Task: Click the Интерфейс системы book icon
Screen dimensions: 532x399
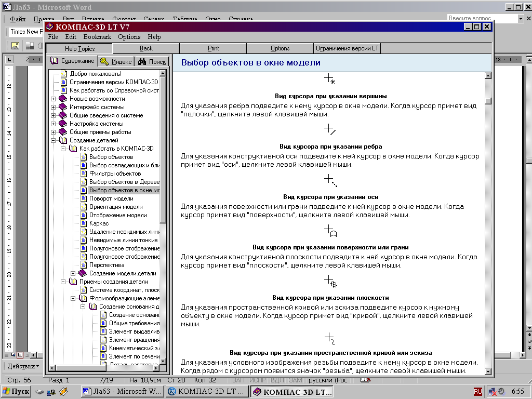Action: (x=63, y=107)
